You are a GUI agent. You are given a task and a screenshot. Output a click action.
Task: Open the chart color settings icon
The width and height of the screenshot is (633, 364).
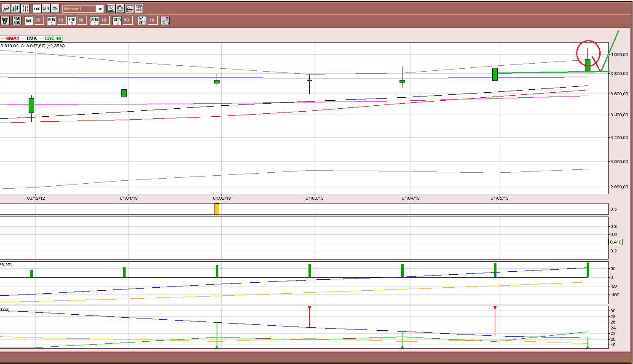pos(120,8)
